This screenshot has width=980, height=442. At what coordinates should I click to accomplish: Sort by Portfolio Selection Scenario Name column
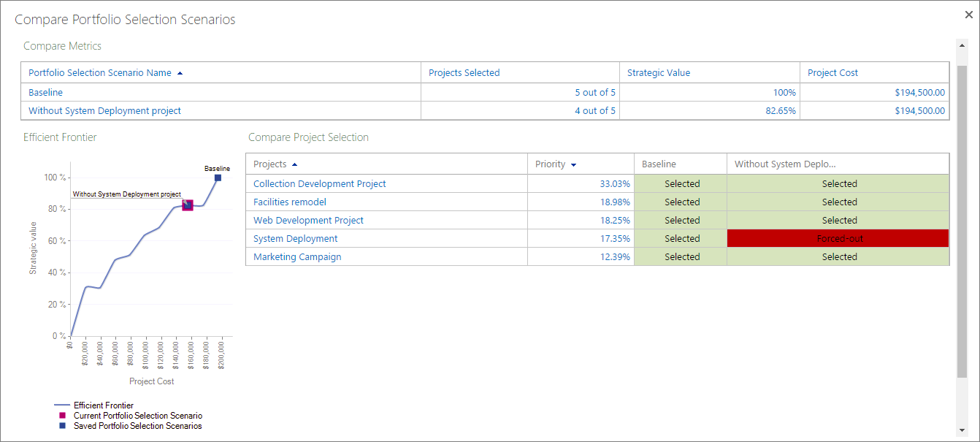(100, 73)
